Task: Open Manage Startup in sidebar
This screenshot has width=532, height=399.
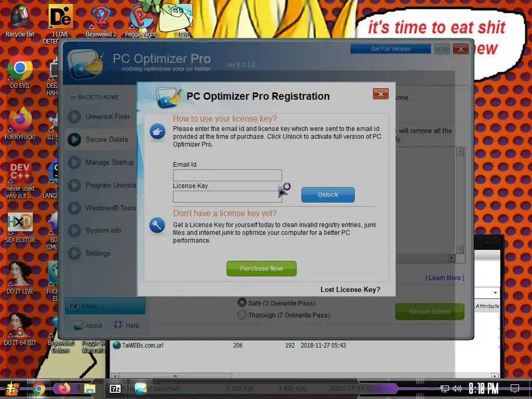Action: (109, 162)
